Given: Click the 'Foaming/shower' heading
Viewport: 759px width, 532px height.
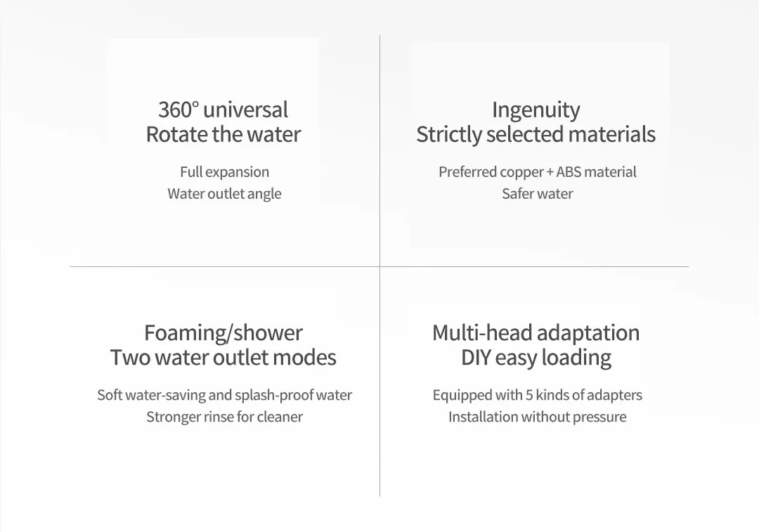Looking at the screenshot, I should [223, 334].
